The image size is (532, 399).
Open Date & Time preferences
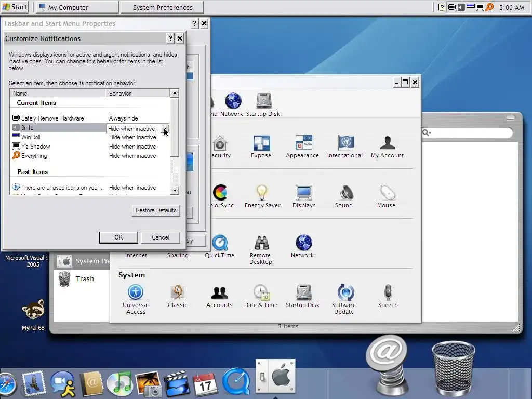pos(261,296)
